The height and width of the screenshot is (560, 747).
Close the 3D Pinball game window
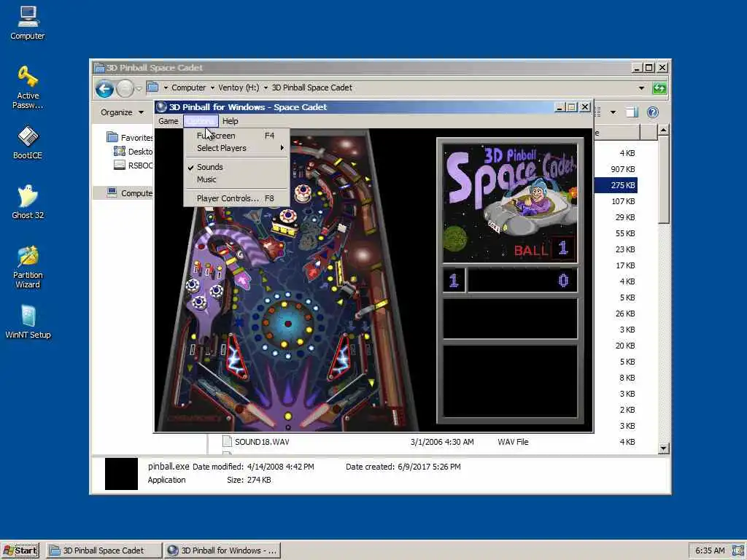[x=585, y=107]
